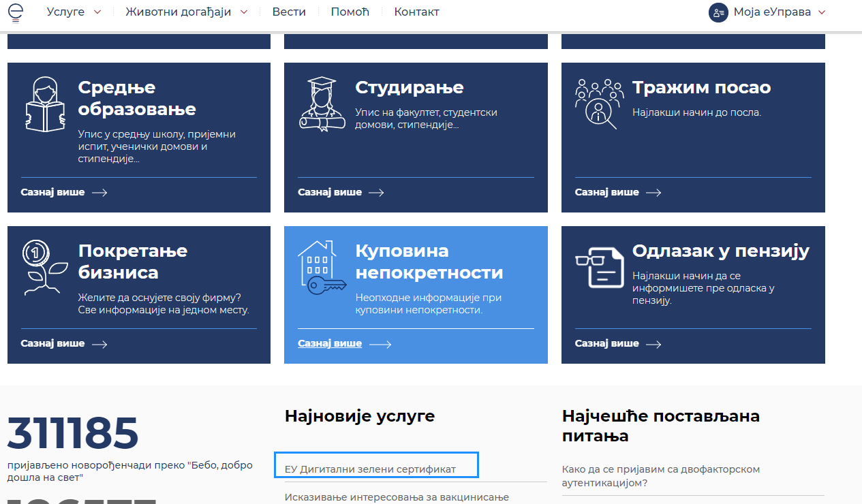Click the eUprava logo icon
The image size is (862, 504).
(15, 12)
